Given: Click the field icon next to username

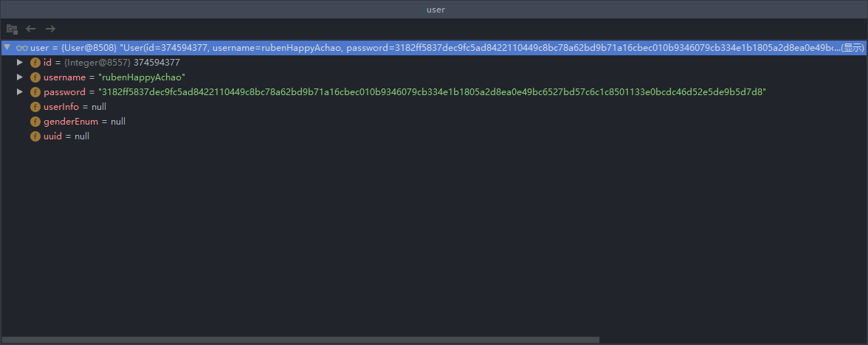Looking at the screenshot, I should tap(35, 77).
